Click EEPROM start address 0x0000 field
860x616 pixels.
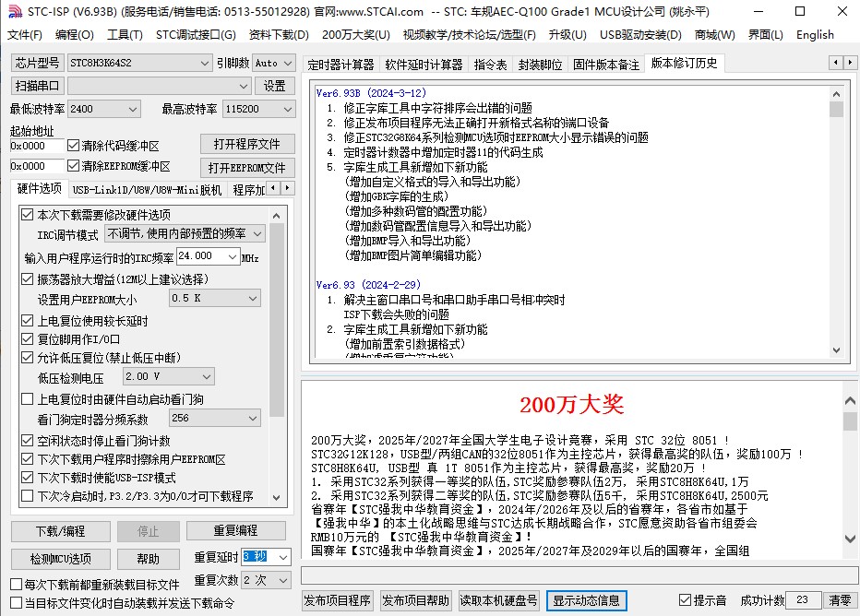coord(36,166)
